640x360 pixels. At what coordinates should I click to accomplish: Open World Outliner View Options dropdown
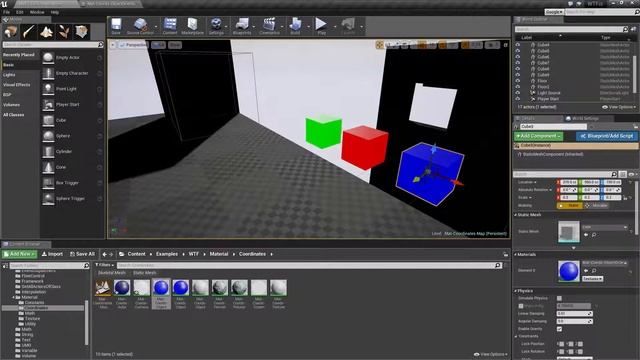point(618,107)
